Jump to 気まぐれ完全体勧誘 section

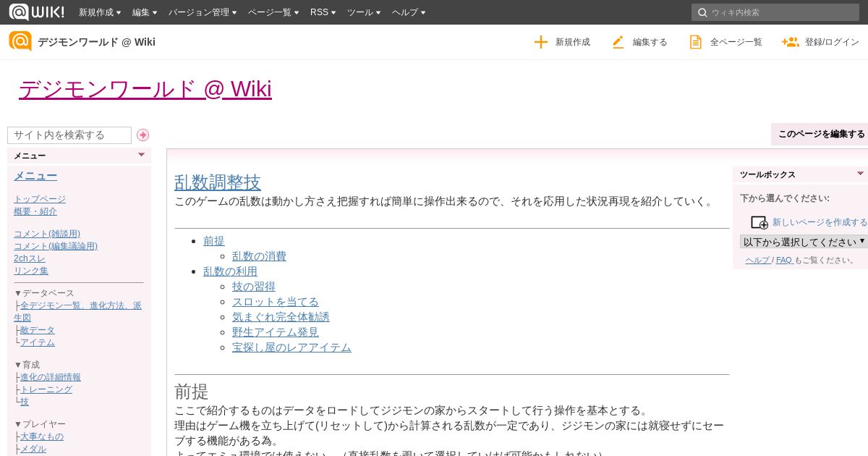click(x=281, y=317)
